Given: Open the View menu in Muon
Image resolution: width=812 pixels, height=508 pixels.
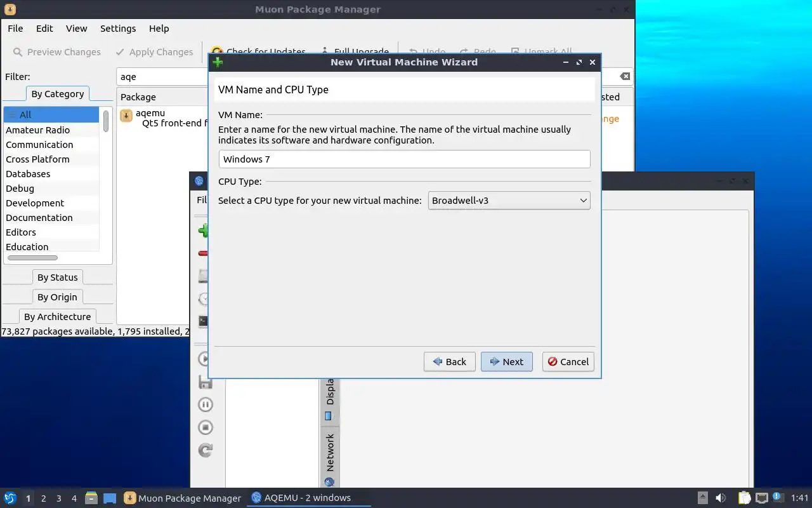Looking at the screenshot, I should 77,29.
